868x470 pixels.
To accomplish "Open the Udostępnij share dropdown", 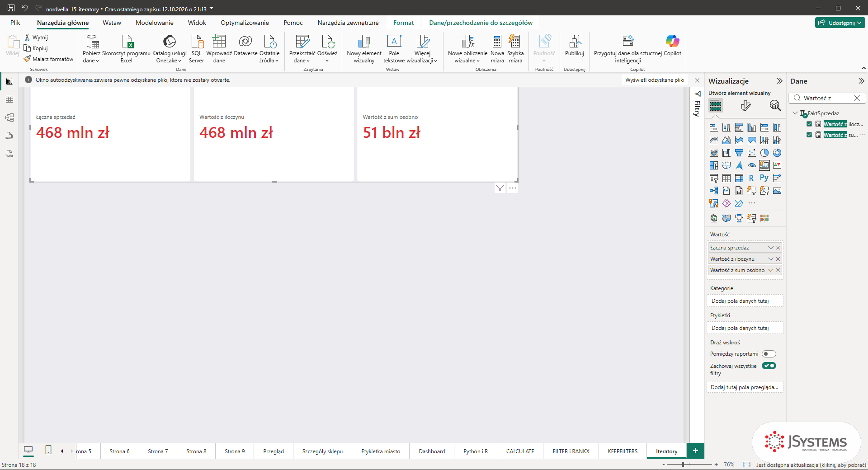I will (x=840, y=23).
